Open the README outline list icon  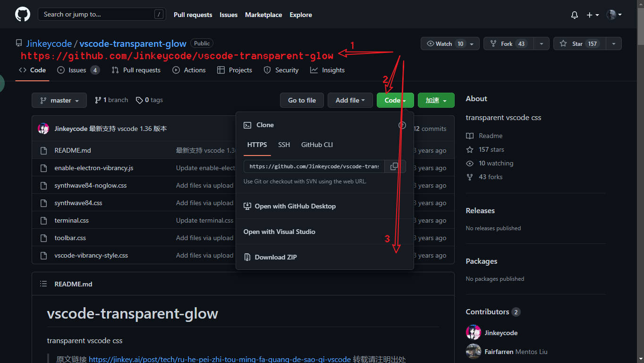point(43,284)
